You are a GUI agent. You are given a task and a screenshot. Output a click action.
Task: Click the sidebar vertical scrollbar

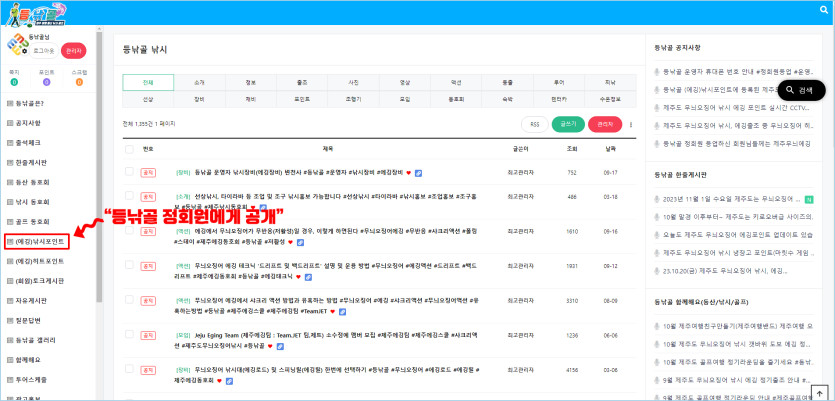99,166
